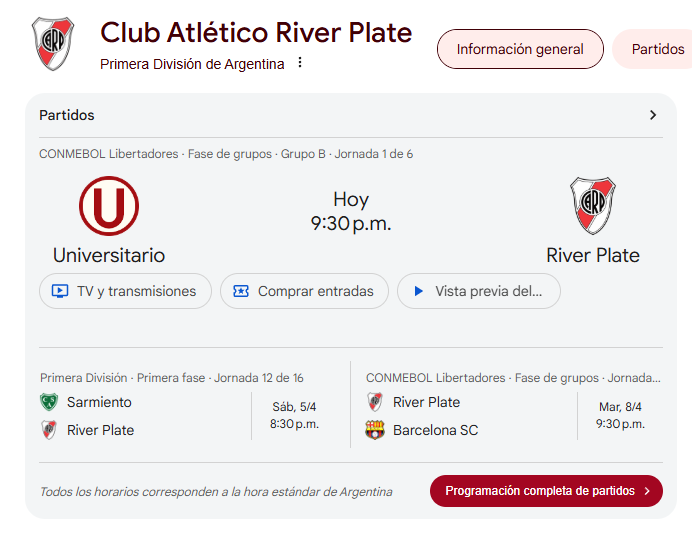Viewport: 692px width, 541px height.
Task: Click the play icon for Vista previa
Action: click(x=418, y=291)
